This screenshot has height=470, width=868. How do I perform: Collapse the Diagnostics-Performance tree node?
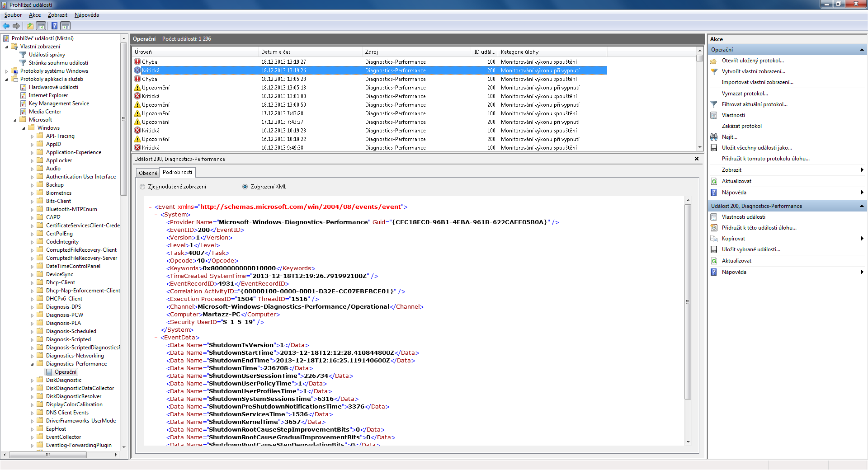click(33, 364)
